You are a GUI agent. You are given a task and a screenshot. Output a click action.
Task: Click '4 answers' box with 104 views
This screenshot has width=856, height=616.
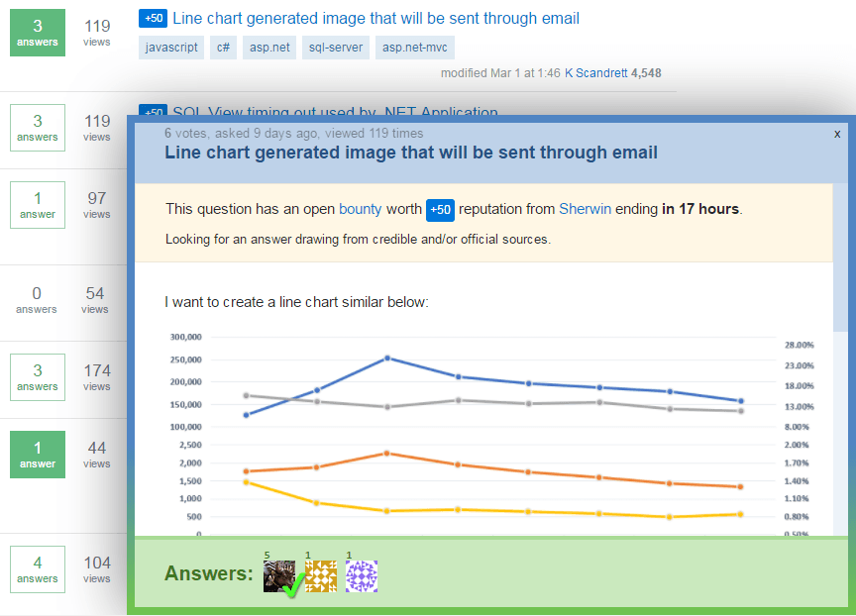(x=38, y=569)
